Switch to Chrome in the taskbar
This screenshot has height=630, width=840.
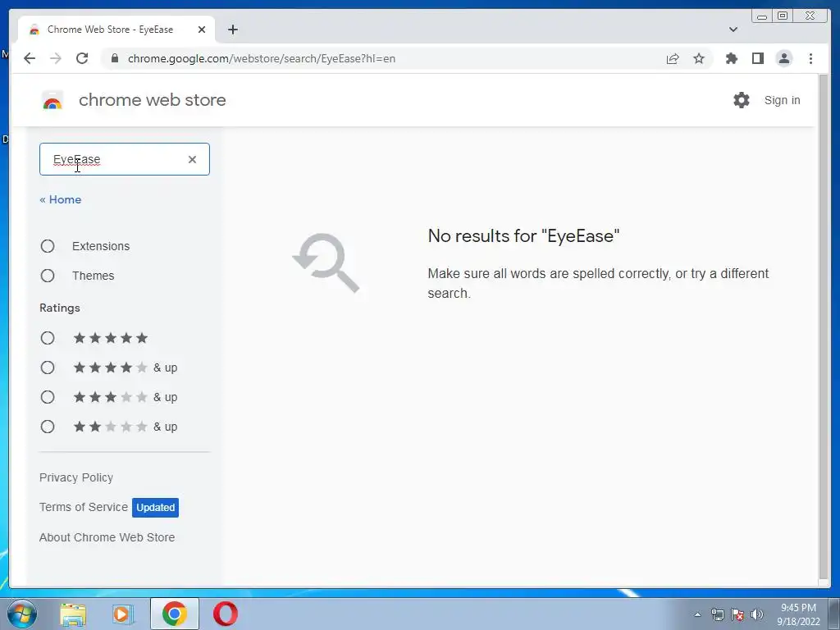[x=175, y=614]
